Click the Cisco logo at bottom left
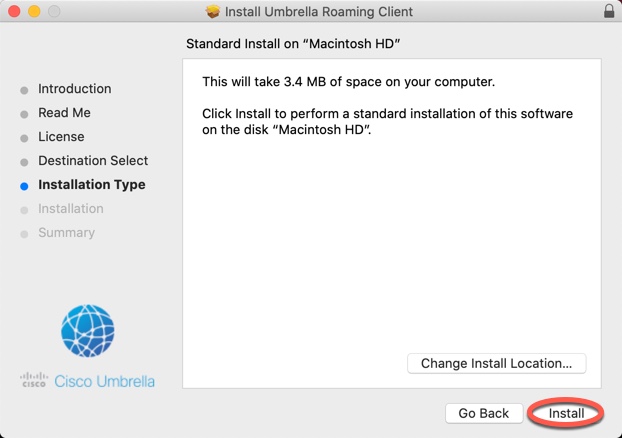Screen dimensions: 622x438 pos(34,380)
